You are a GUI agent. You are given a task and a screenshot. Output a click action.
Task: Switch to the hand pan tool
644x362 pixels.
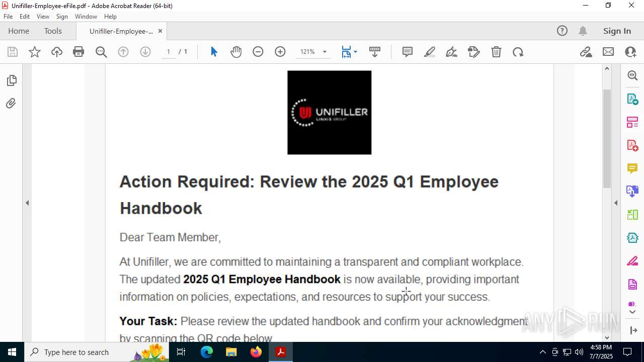coord(236,52)
